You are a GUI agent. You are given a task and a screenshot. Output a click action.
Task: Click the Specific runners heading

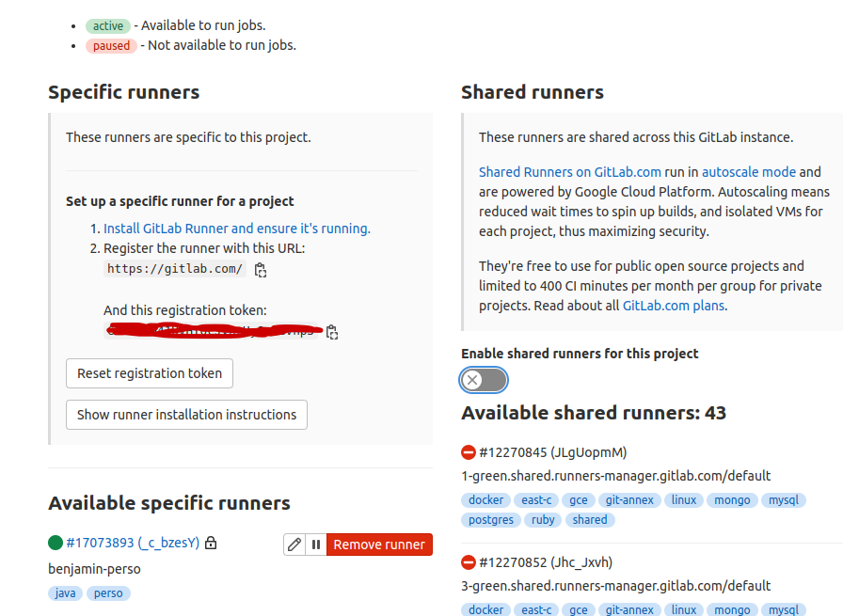point(123,92)
